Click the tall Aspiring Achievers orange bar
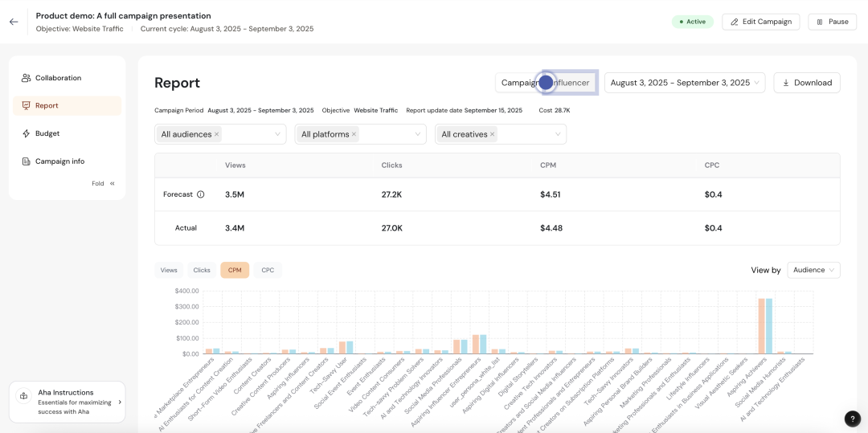This screenshot has height=433, width=868. 761,325
